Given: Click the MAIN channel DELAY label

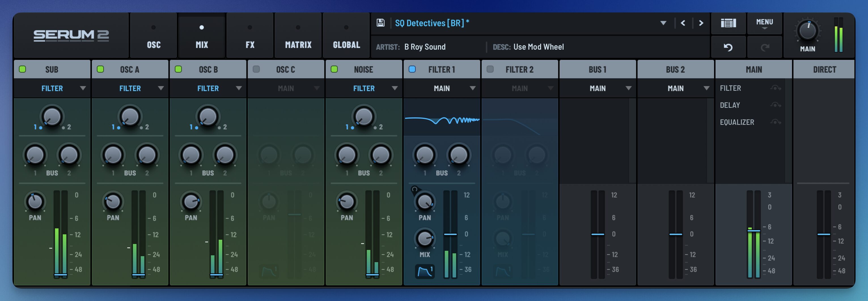Looking at the screenshot, I should coord(730,105).
